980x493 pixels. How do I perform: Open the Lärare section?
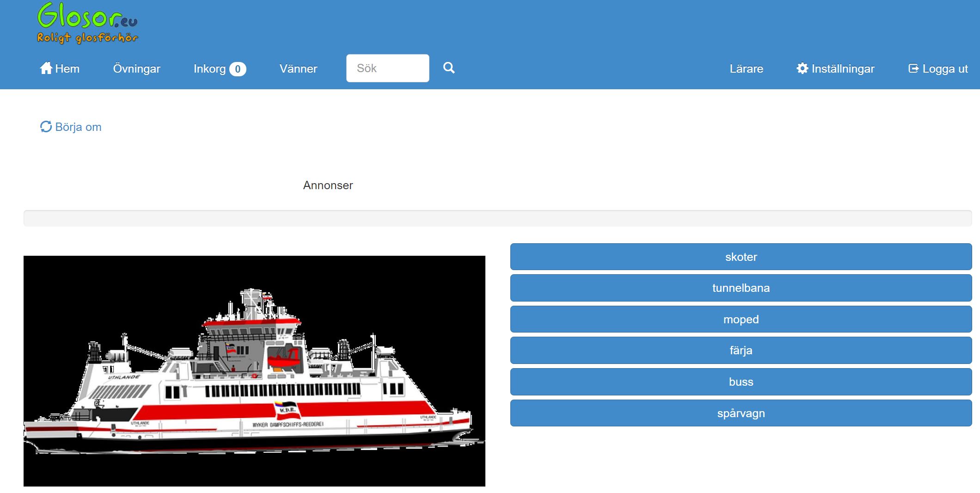tap(746, 69)
